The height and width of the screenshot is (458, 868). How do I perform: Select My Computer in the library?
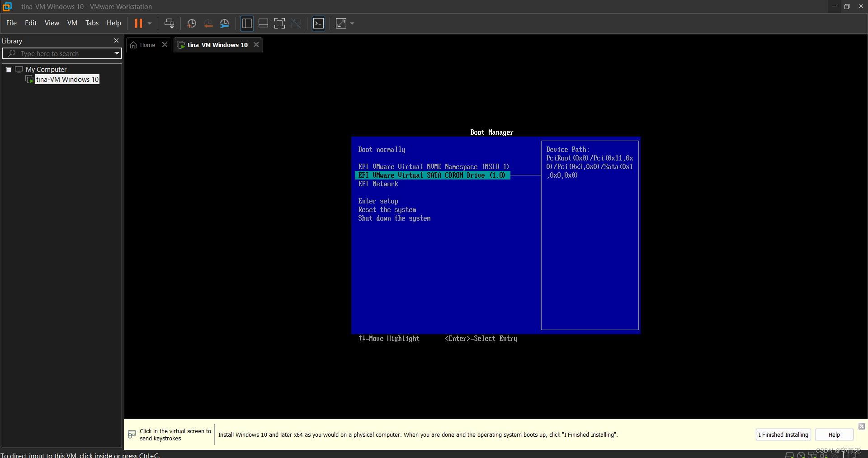click(x=46, y=70)
